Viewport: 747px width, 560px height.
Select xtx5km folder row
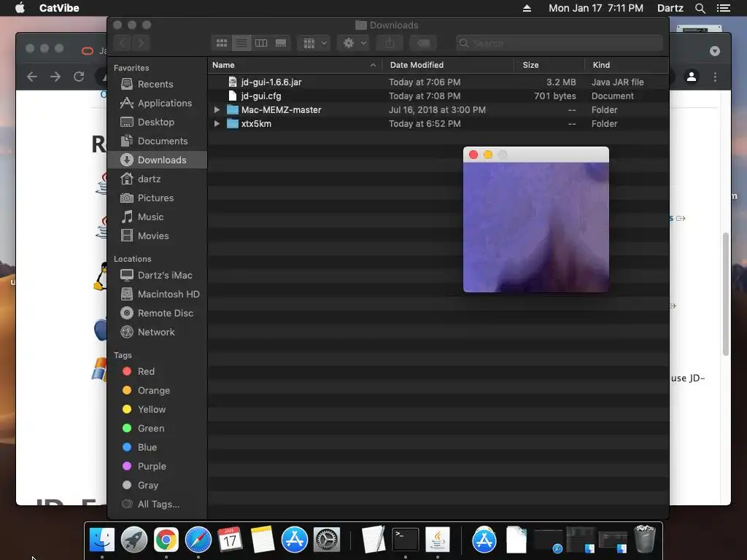438,124
